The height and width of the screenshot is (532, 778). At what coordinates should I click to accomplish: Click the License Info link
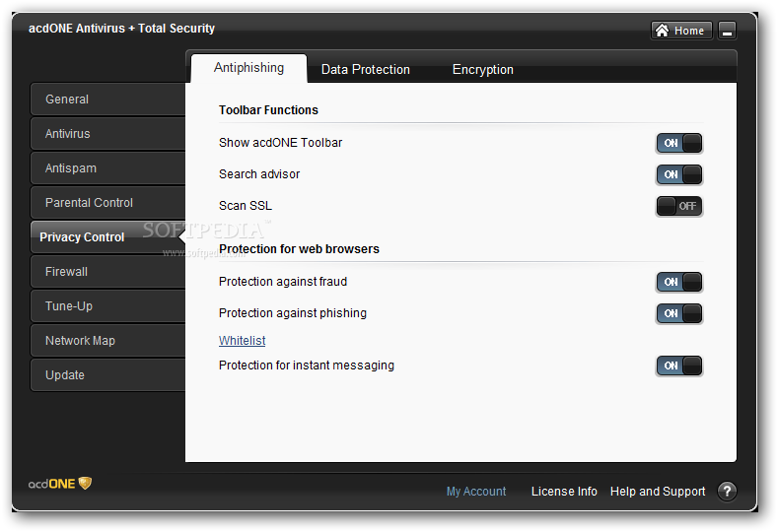564,492
